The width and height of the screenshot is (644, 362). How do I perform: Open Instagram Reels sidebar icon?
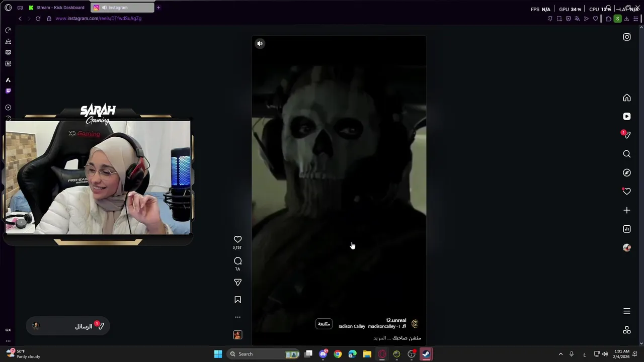626,116
